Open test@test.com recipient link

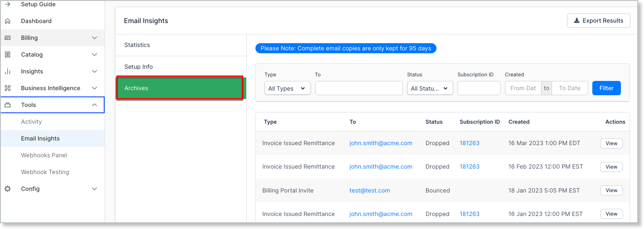370,190
